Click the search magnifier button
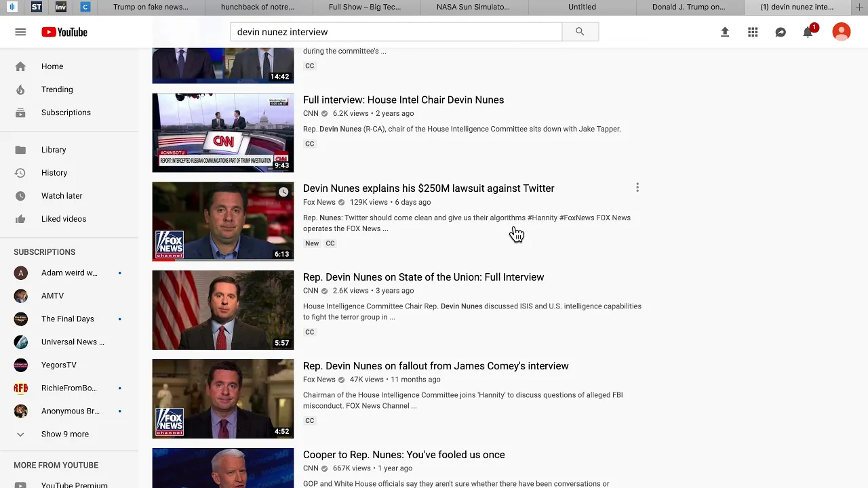Screen dimensions: 868x488 [x=580, y=32]
